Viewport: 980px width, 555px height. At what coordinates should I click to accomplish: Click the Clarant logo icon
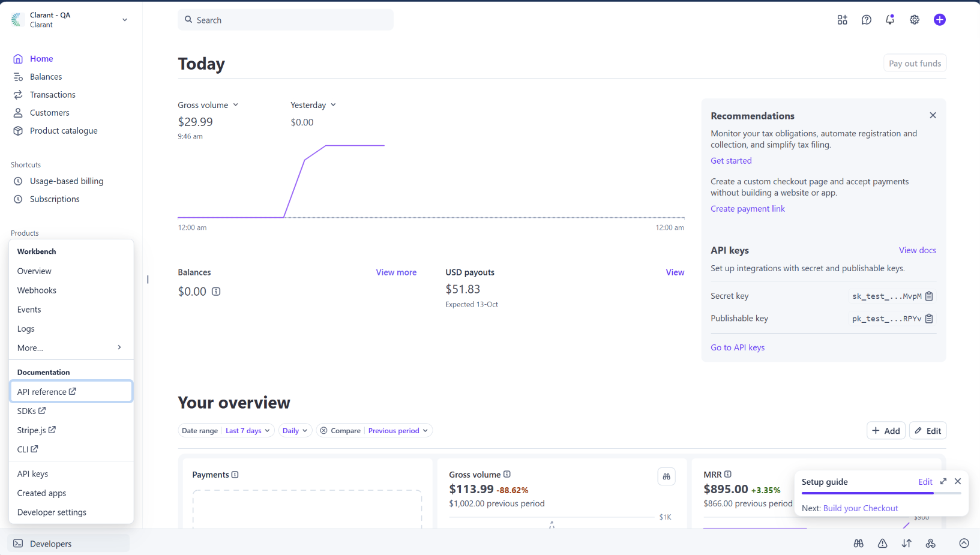coord(16,20)
